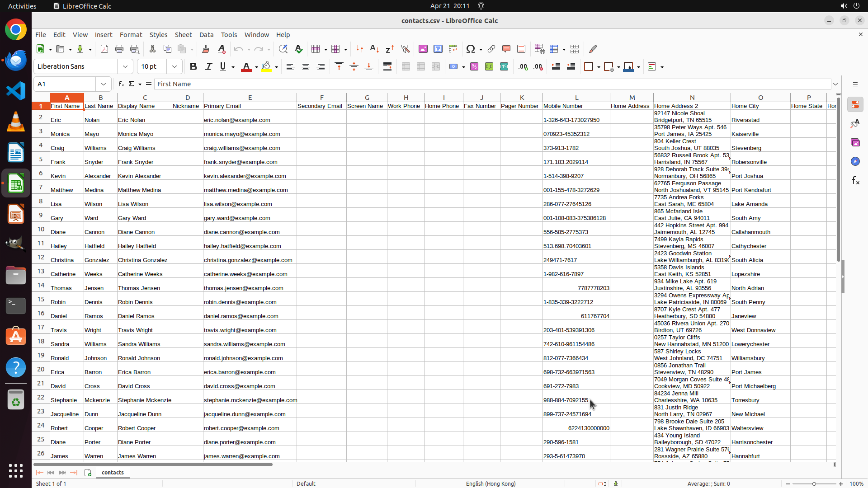Open the sidebar Navigator icon
This screenshot has height=488, width=868.
point(855,161)
